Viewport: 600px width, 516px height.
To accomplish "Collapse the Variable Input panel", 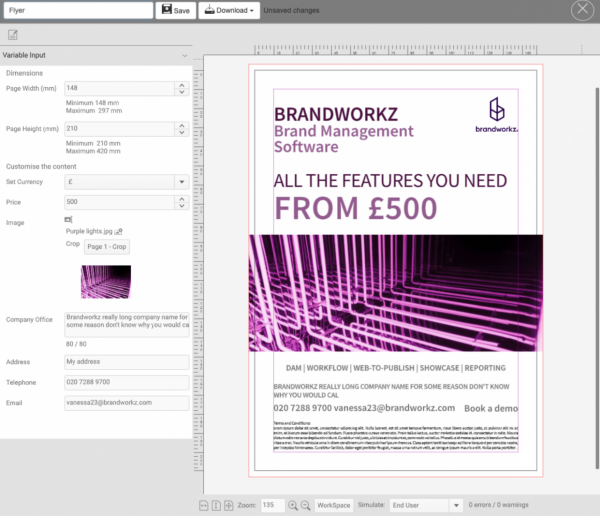I will 185,56.
